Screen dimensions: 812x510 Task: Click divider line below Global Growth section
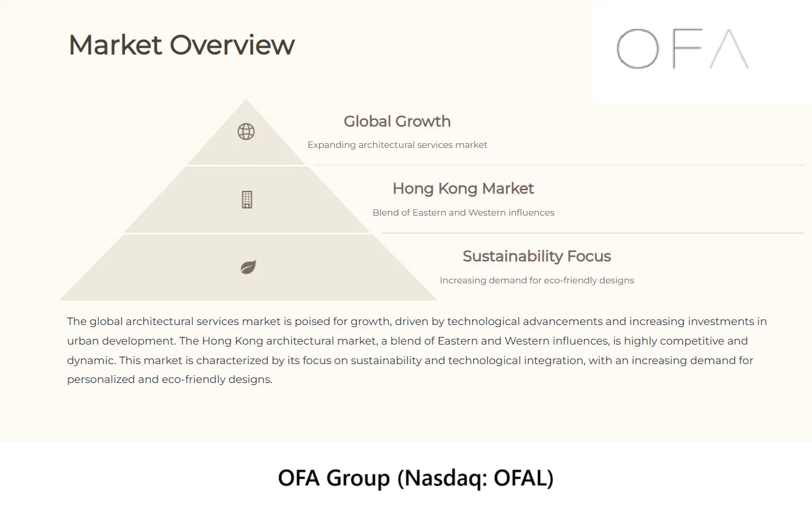pos(559,165)
